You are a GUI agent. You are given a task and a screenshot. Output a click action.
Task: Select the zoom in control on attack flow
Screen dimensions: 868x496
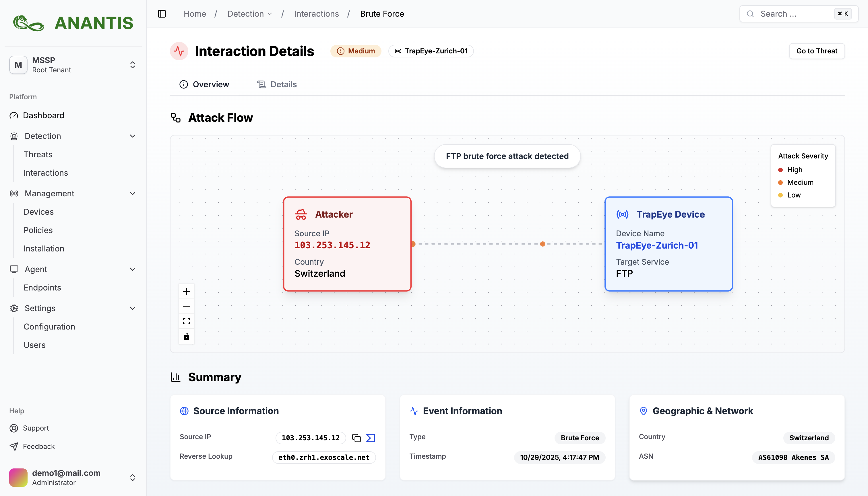pyautogui.click(x=186, y=291)
